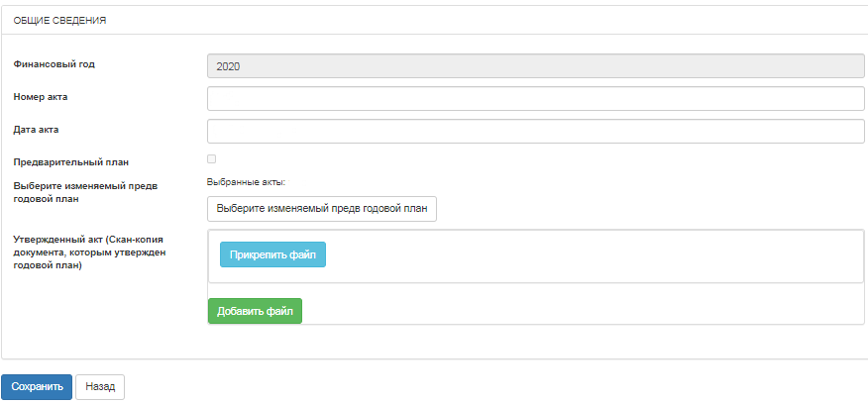Click the Финансовый год label text
Screen dimensions: 868x404
54,64
